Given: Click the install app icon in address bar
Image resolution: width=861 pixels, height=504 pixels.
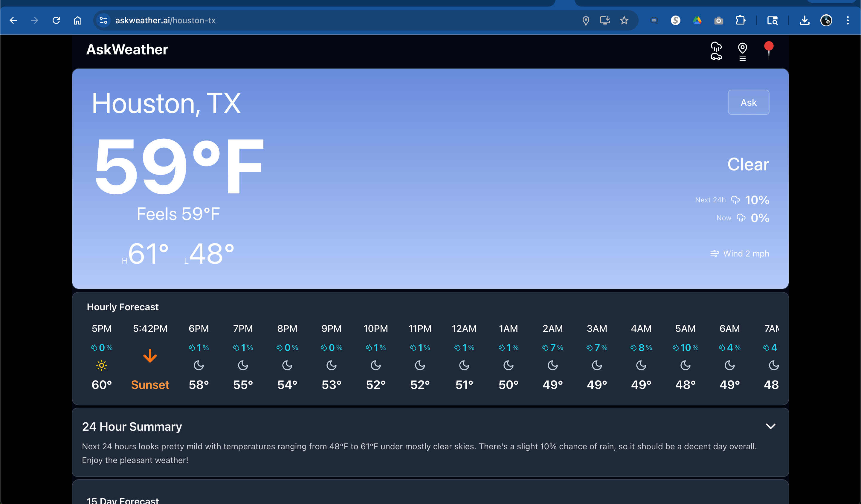Looking at the screenshot, I should click(x=605, y=21).
